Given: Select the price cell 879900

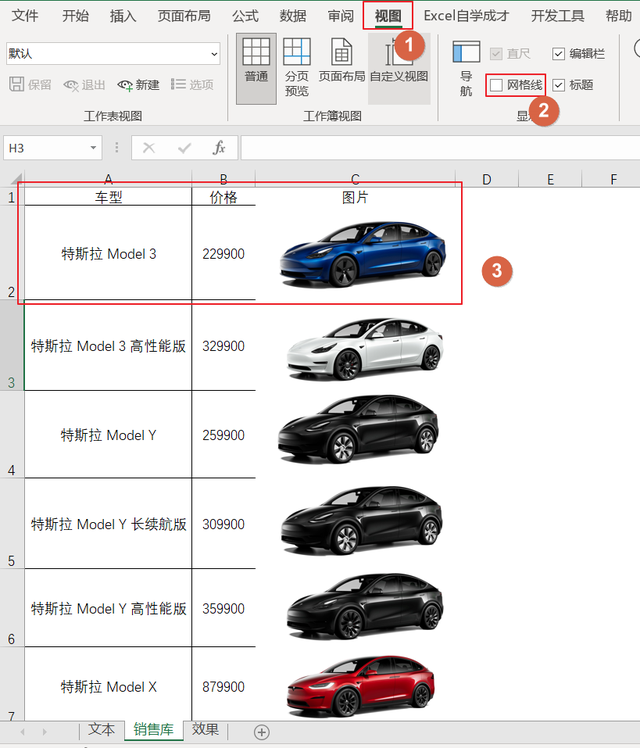Looking at the screenshot, I should click(223, 686).
